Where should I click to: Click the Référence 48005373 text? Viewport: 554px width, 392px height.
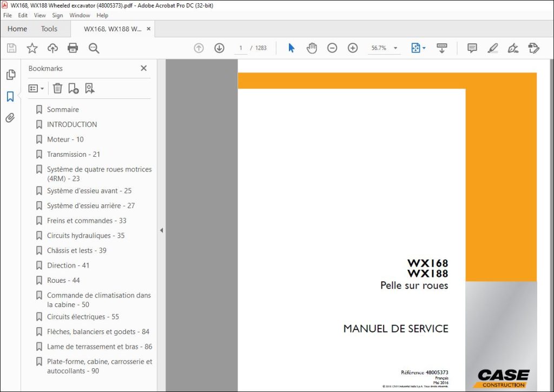[x=424, y=372]
